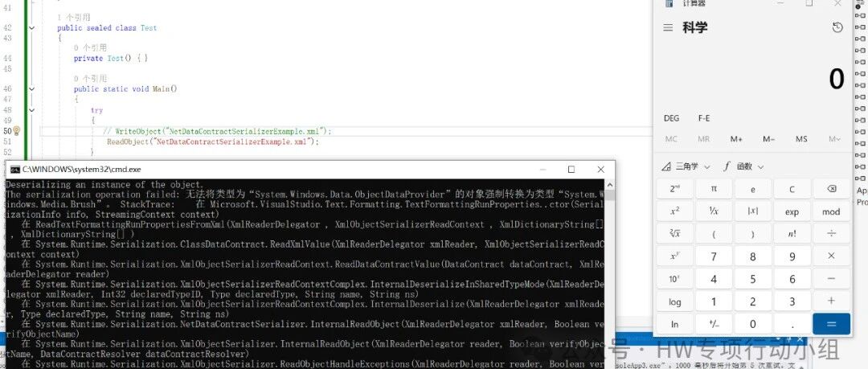
Task: Insert pi constant in calculator
Action: [x=714, y=189]
